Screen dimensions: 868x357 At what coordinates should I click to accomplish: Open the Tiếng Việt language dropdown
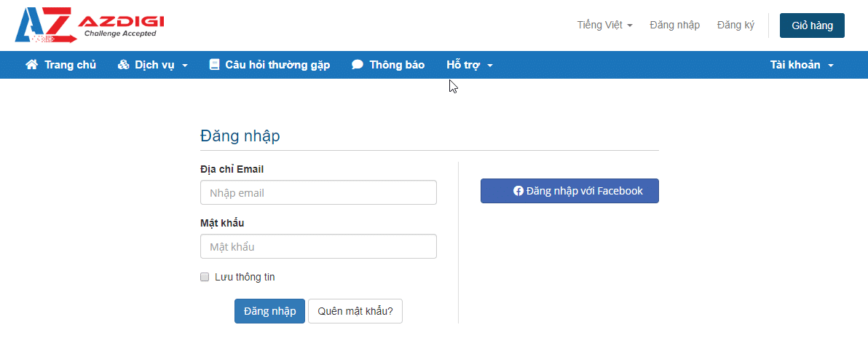604,25
